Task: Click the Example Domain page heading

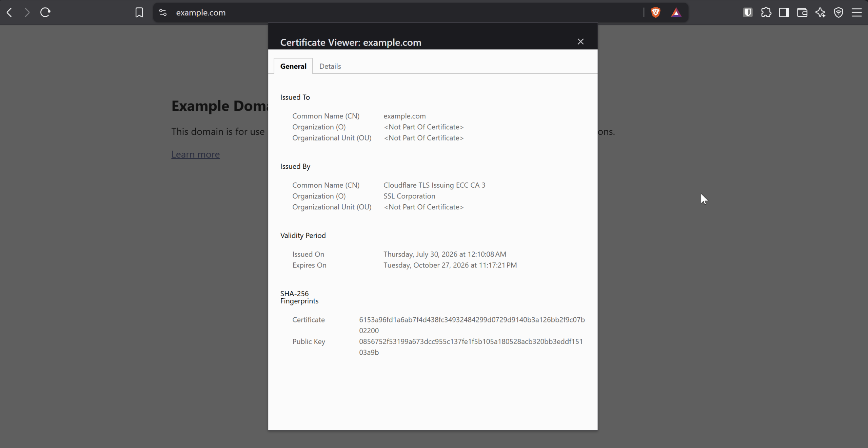Action: (220, 106)
